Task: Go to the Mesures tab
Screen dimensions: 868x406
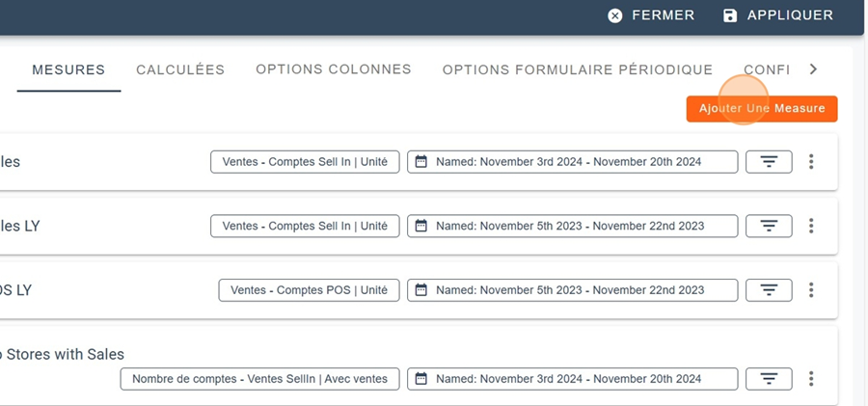Action: pyautogui.click(x=68, y=70)
